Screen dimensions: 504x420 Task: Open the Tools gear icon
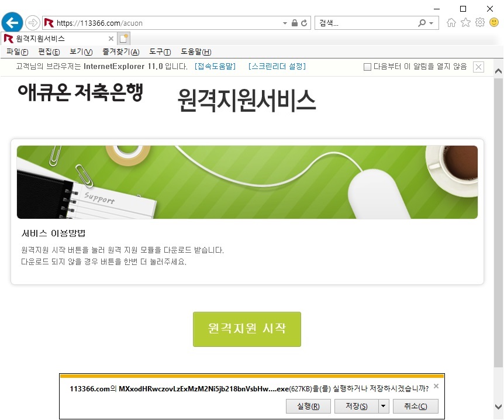tap(480, 22)
